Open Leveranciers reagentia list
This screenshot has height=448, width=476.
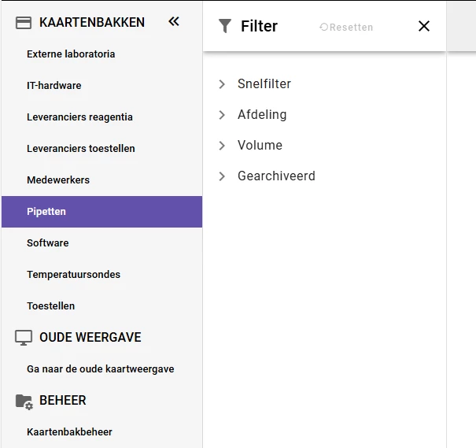coord(79,117)
